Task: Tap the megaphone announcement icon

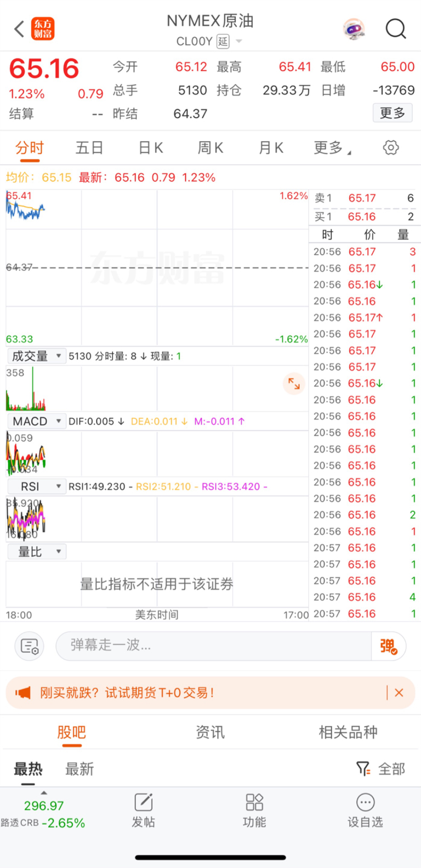Action: point(23,693)
